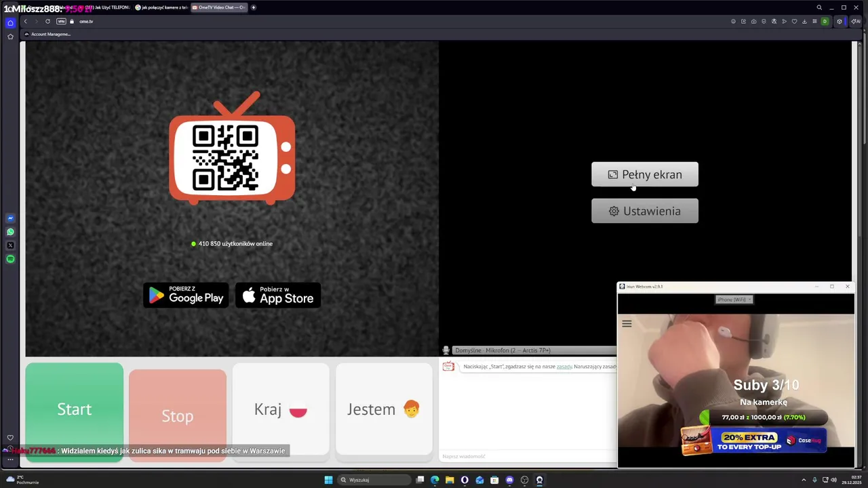The image size is (868, 488).
Task: Click the padlock site info icon
Action: point(72,21)
